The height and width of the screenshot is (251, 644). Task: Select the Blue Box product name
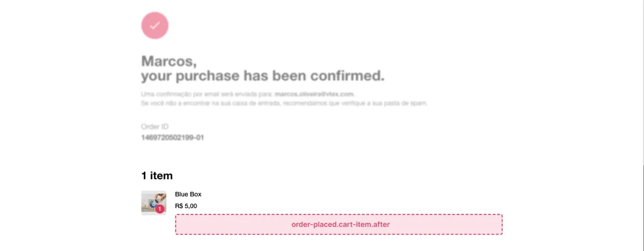[188, 194]
